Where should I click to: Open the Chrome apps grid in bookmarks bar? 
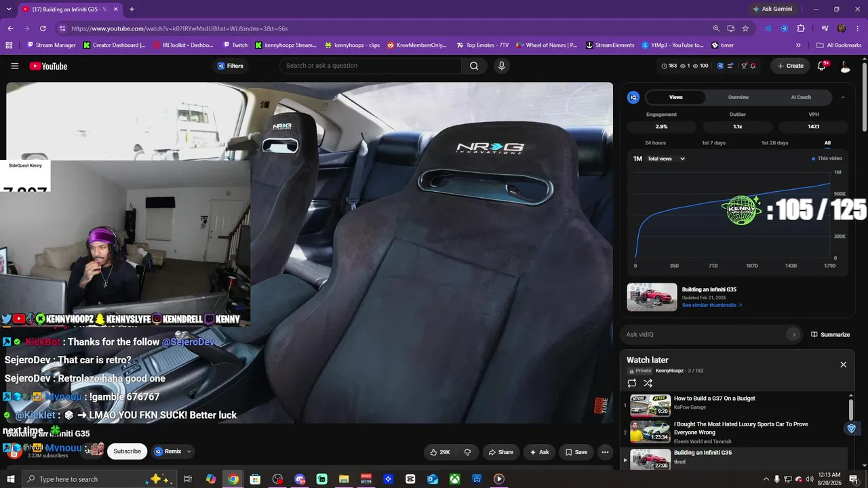click(9, 45)
